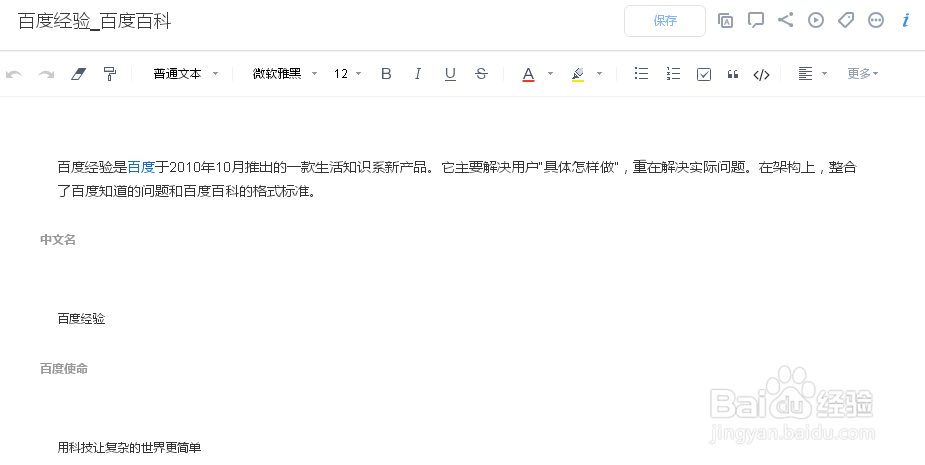Screen dimensions: 925x465
Task: Toggle strikethrough formatting
Action: click(x=481, y=74)
